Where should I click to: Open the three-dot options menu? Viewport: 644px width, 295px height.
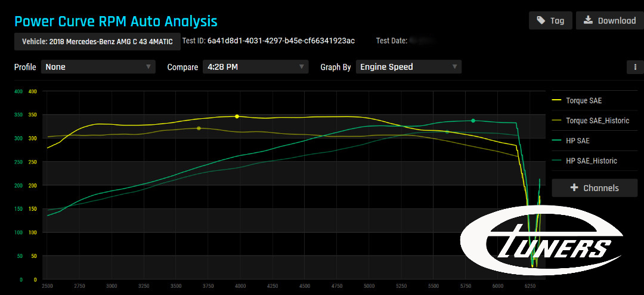(635, 67)
